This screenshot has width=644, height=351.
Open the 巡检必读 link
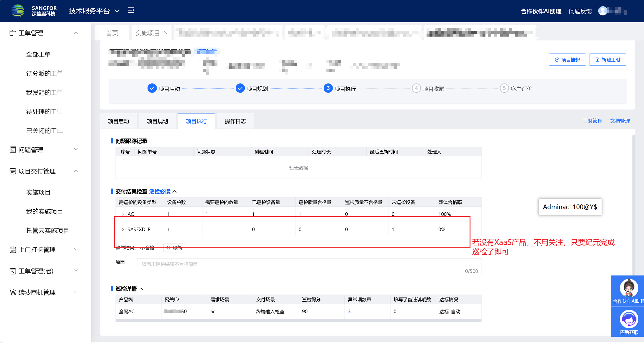click(160, 191)
